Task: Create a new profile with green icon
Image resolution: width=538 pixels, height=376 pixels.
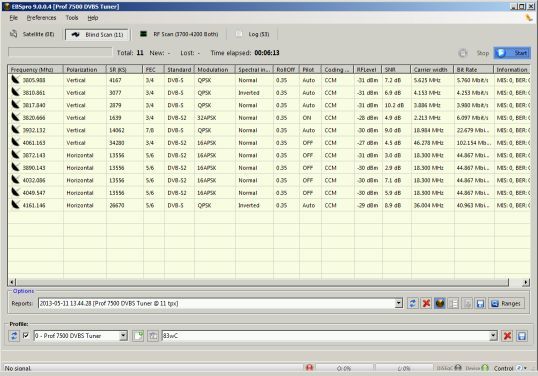Action: [x=138, y=336]
